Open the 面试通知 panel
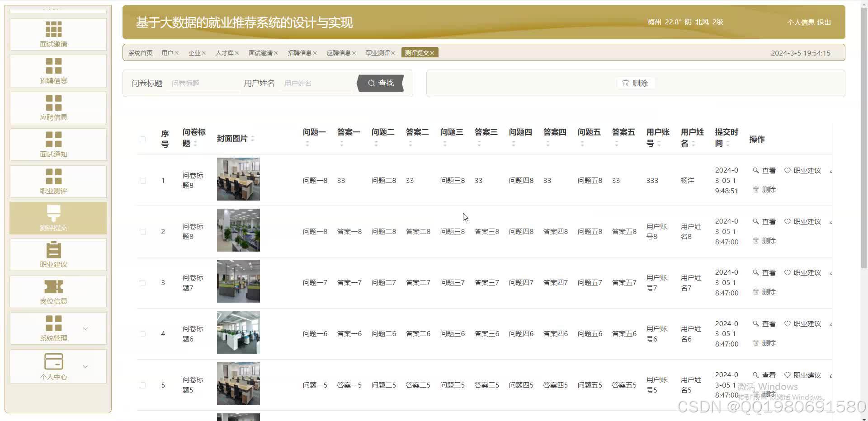The image size is (868, 421). tap(54, 145)
